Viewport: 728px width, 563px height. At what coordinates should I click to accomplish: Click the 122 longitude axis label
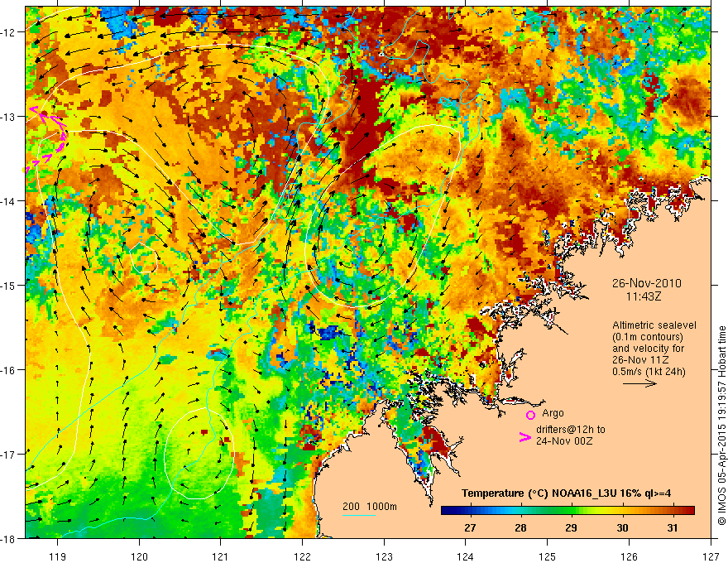click(x=302, y=556)
